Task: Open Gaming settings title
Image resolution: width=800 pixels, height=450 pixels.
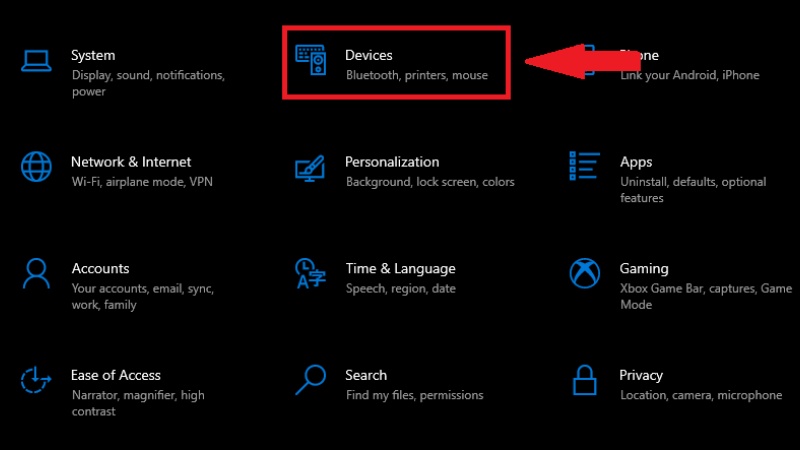Action: coord(644,268)
